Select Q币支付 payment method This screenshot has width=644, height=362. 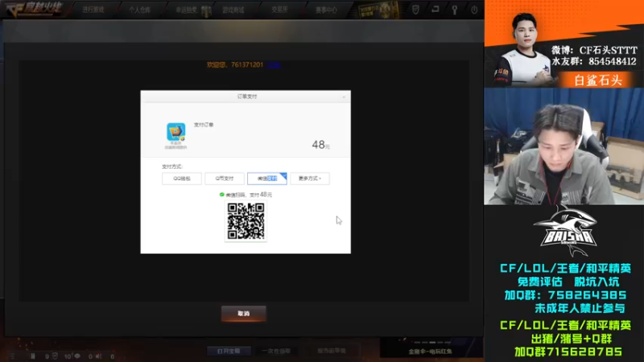click(x=225, y=179)
